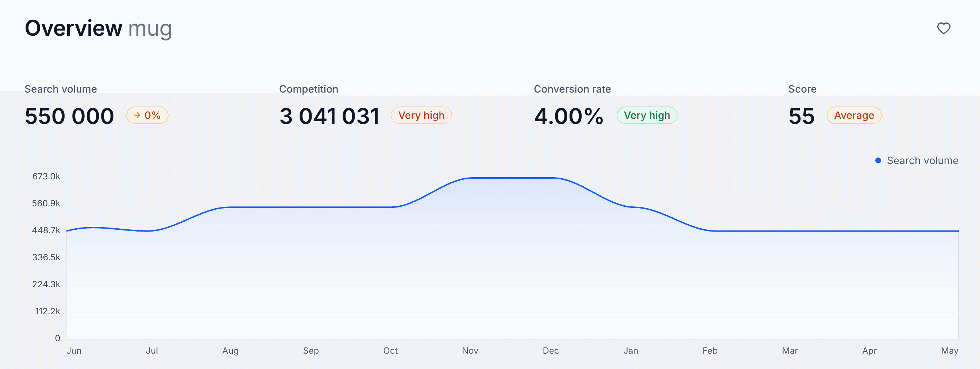980x369 pixels.
Task: Select the Feb month axis label
Action: [710, 350]
